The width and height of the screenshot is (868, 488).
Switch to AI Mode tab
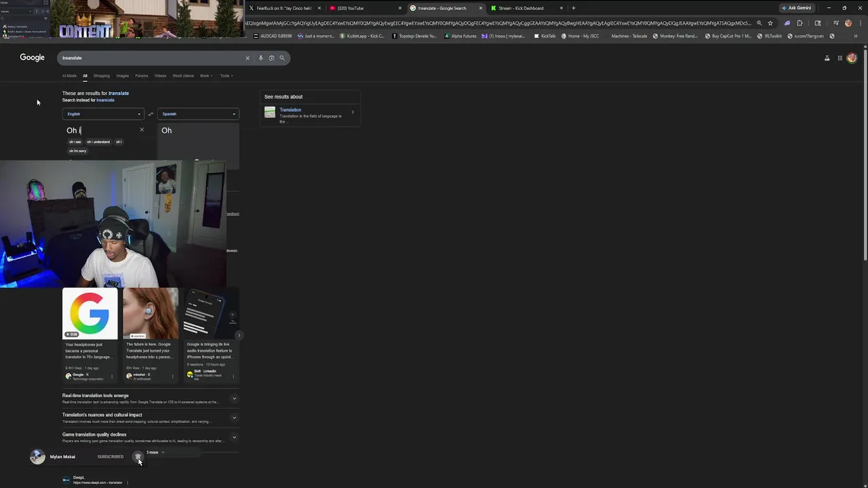click(69, 76)
